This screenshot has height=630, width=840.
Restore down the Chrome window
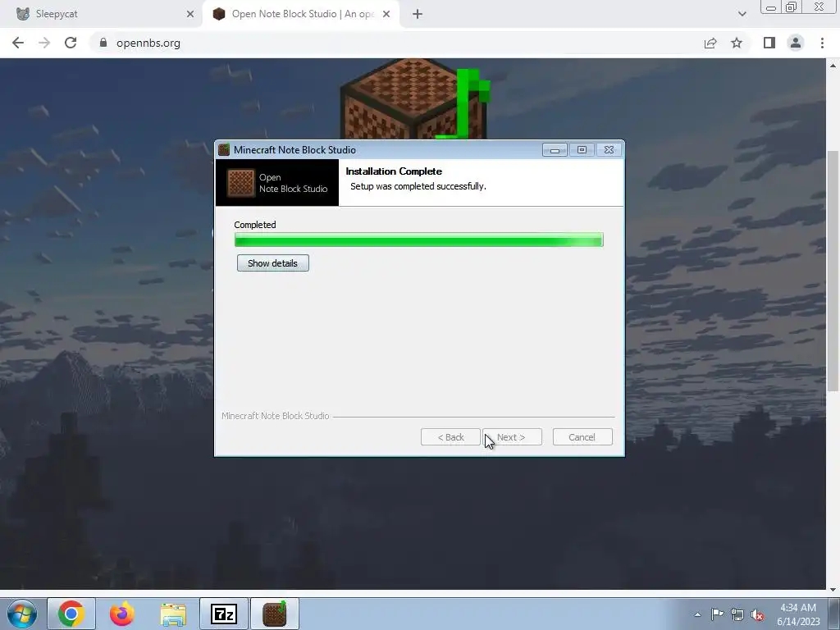tap(791, 7)
